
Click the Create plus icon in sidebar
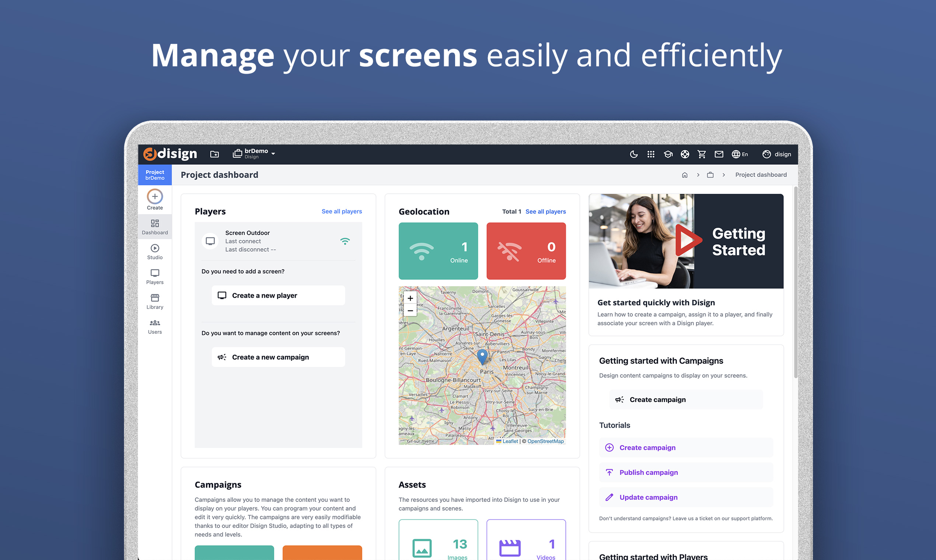coord(155,196)
